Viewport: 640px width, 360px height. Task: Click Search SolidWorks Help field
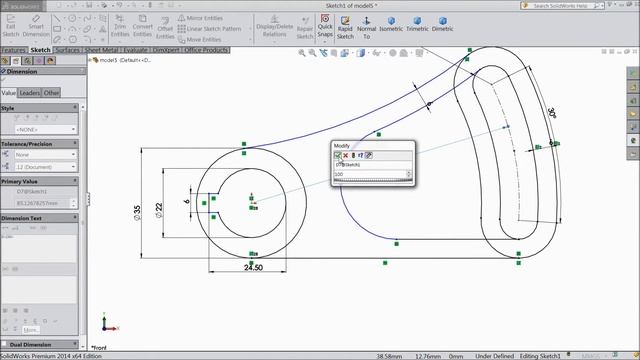coord(561,6)
